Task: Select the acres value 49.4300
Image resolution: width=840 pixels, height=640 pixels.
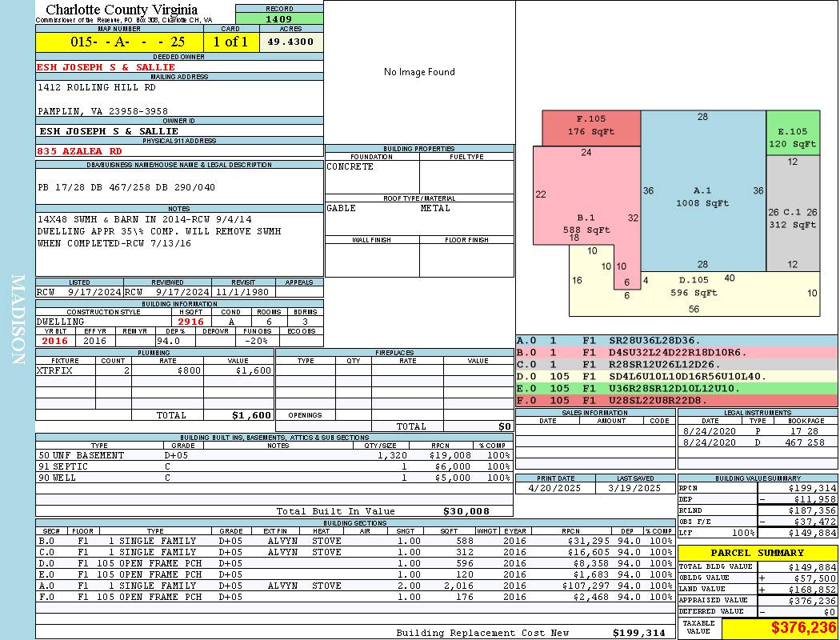Action: pos(290,42)
